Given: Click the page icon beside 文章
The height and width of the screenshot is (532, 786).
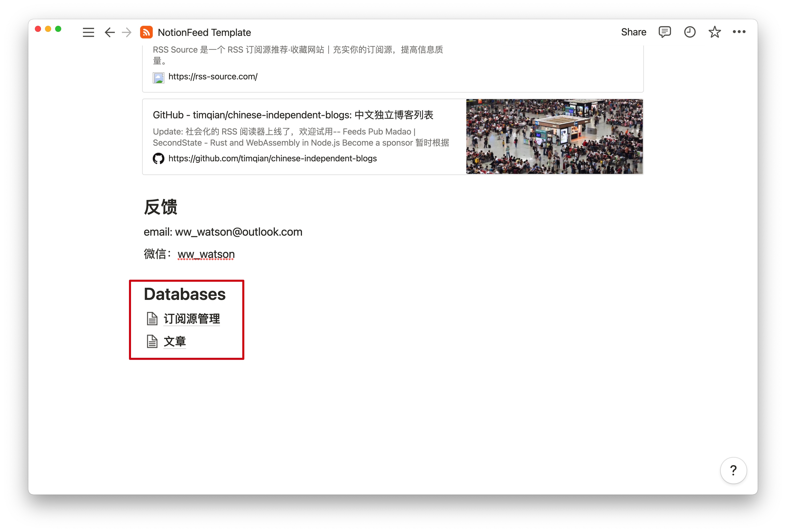Looking at the screenshot, I should [x=152, y=341].
